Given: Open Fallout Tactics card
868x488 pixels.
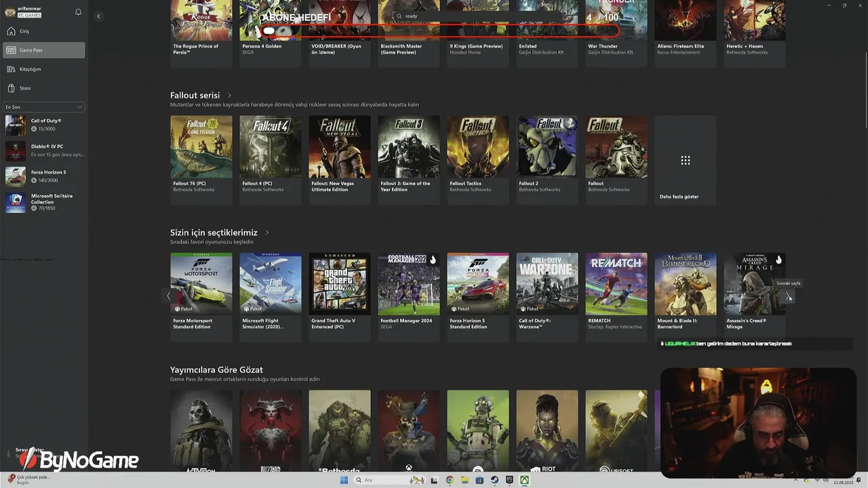Looking at the screenshot, I should [477, 159].
